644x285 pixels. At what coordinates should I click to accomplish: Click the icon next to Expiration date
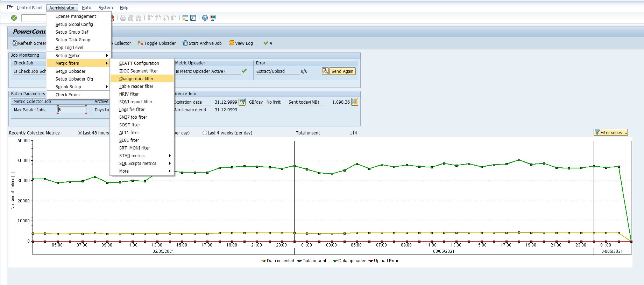(x=242, y=102)
